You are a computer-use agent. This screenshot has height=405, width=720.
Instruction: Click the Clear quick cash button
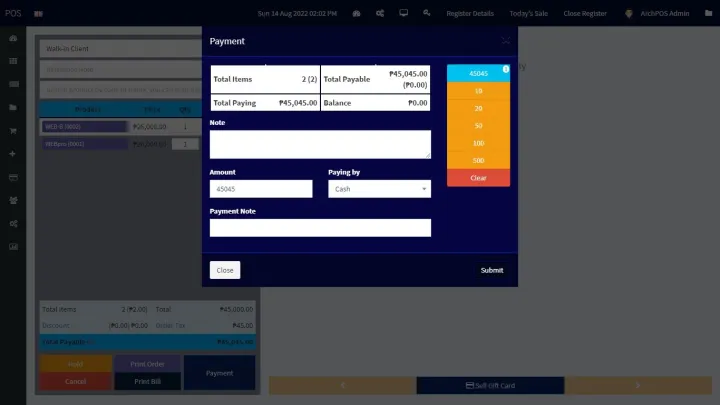click(x=478, y=178)
